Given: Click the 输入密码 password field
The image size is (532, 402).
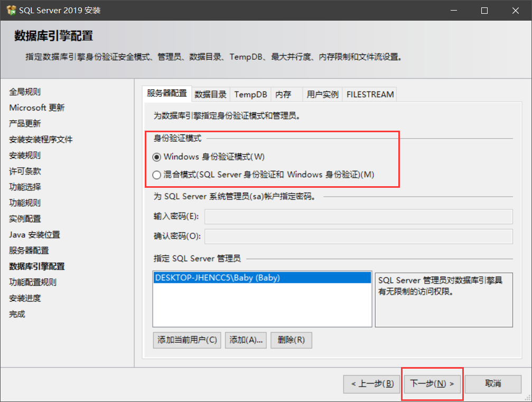Looking at the screenshot, I should tap(359, 217).
